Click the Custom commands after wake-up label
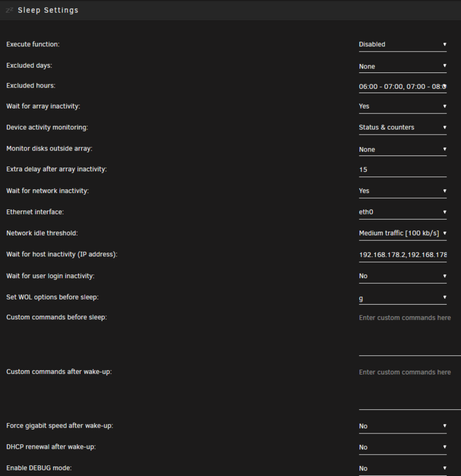Image resolution: width=461 pixels, height=476 pixels. (59, 372)
